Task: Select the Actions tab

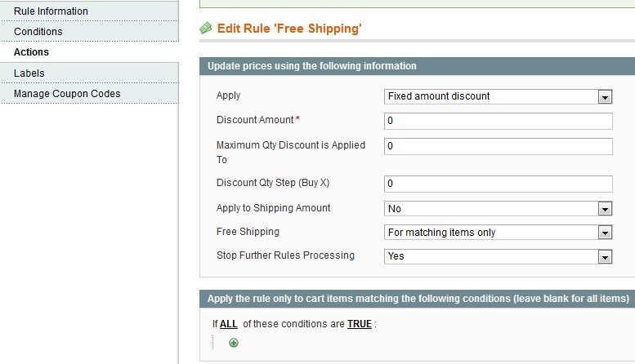Action: (32, 52)
